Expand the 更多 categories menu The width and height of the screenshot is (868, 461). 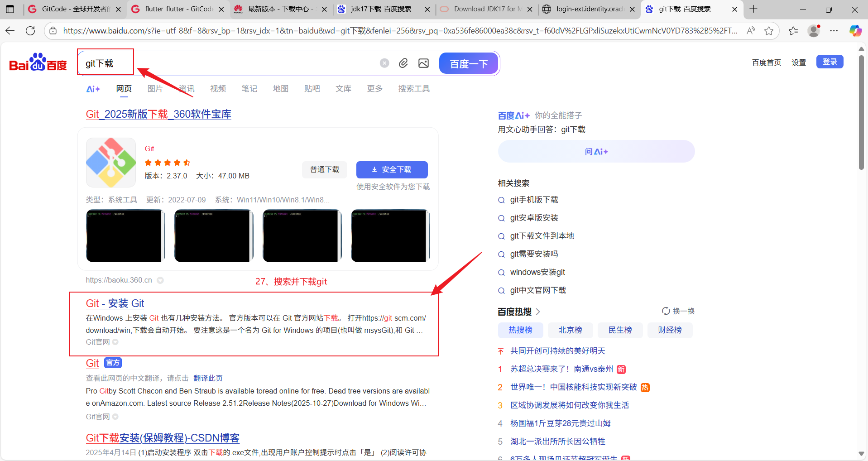click(x=374, y=89)
